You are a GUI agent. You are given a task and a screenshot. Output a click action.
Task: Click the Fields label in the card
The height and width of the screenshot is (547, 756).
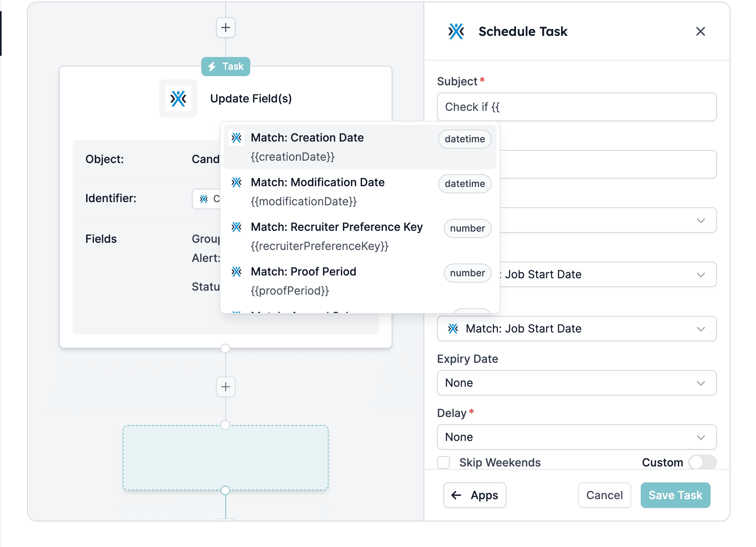pyautogui.click(x=101, y=239)
